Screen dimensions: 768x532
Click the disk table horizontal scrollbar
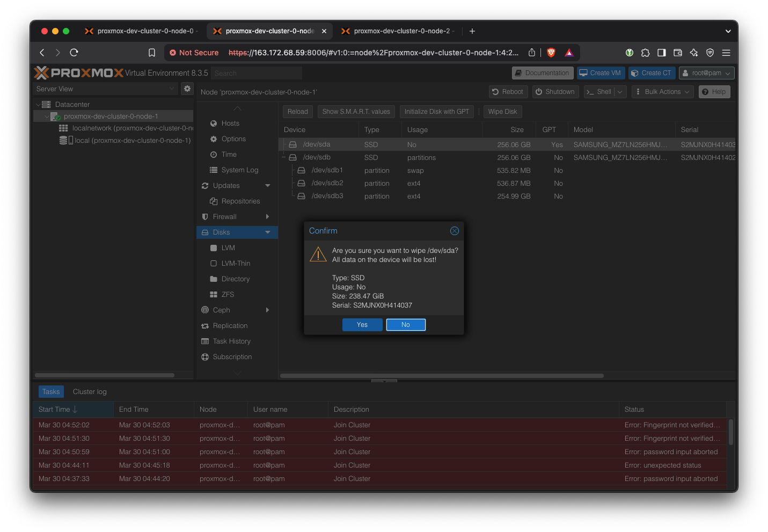click(x=442, y=376)
